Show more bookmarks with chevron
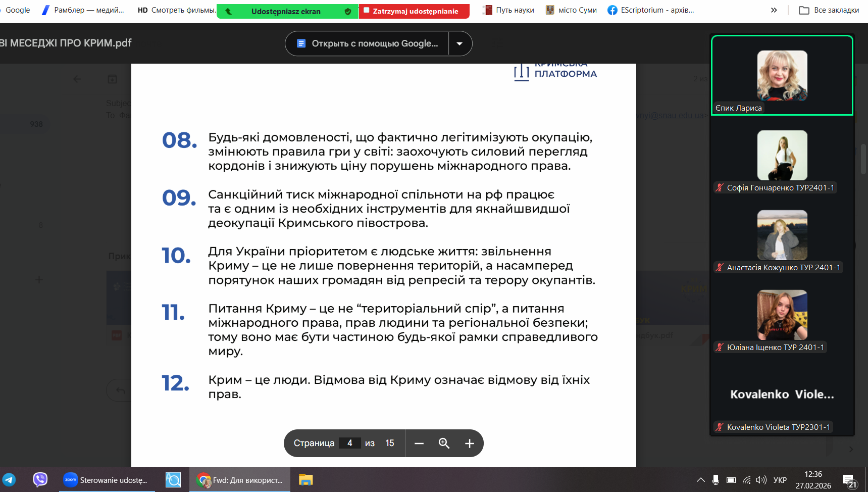The width and height of the screenshot is (868, 492). pyautogui.click(x=774, y=10)
